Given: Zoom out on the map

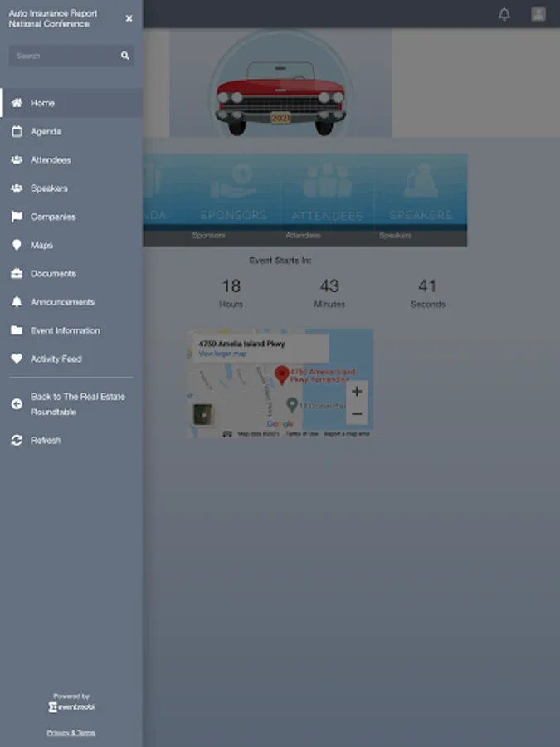Looking at the screenshot, I should point(357,413).
